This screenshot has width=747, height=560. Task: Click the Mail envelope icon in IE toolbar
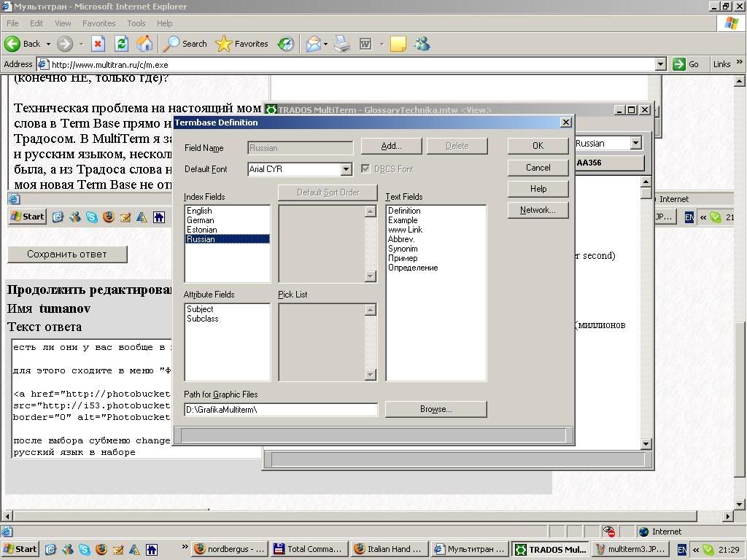pos(313,44)
